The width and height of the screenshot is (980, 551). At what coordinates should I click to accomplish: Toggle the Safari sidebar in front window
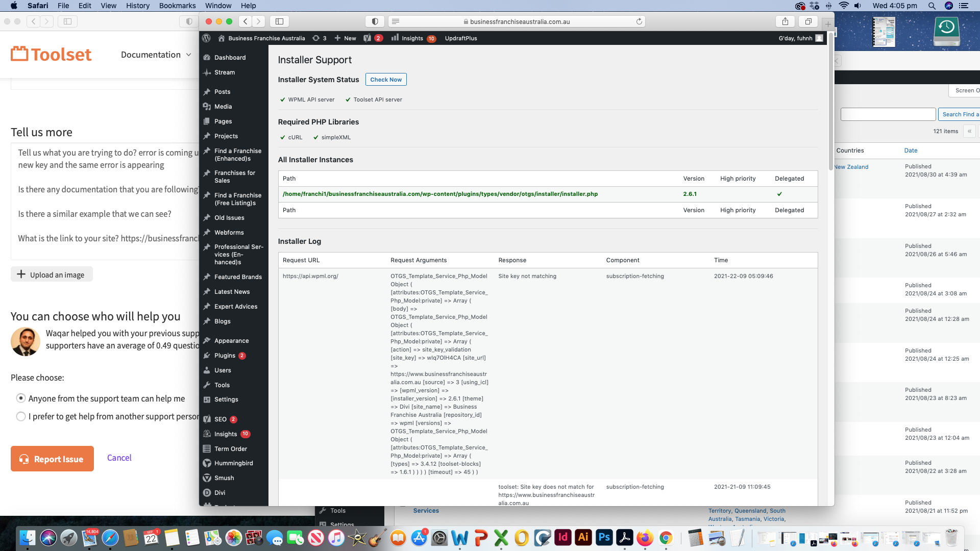279,21
